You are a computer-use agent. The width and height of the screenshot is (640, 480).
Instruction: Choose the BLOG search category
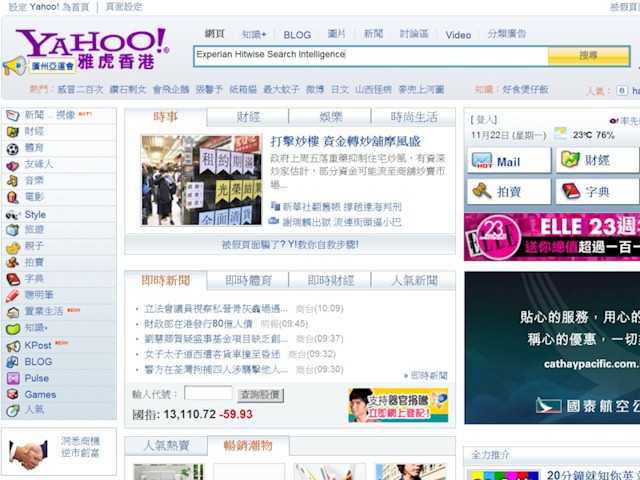297,35
